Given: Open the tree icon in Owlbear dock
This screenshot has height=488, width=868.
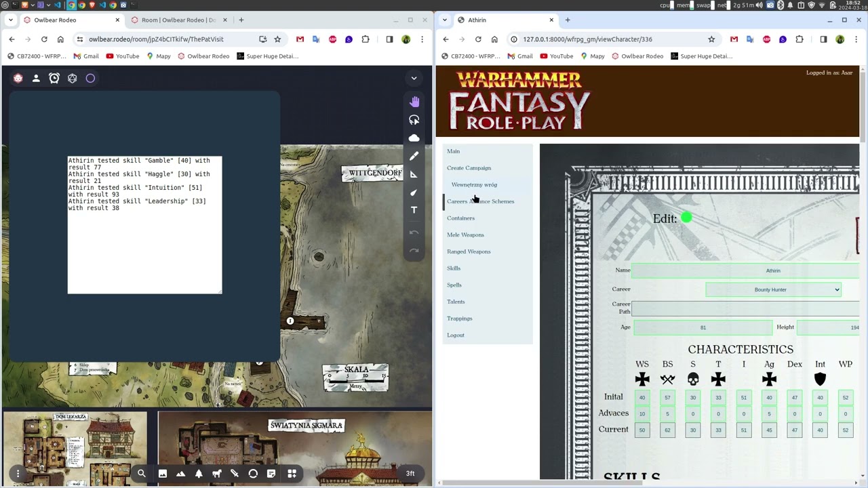Looking at the screenshot, I should coord(199,474).
